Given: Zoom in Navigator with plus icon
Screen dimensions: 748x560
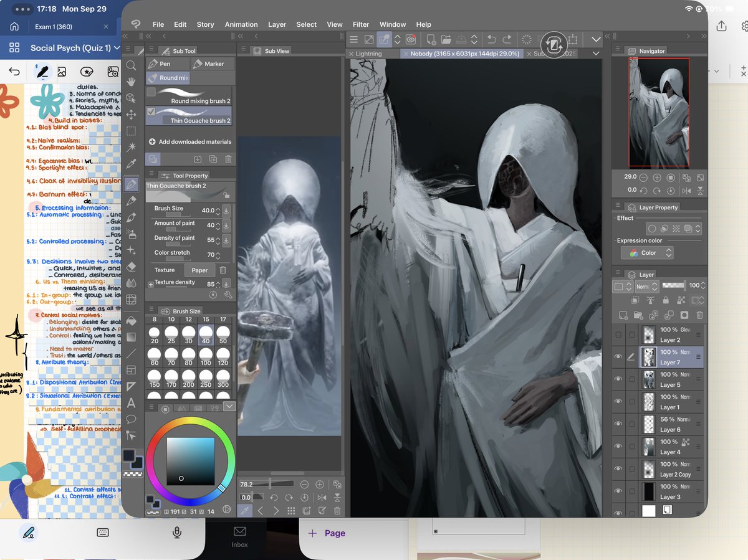Looking at the screenshot, I should click(x=657, y=177).
